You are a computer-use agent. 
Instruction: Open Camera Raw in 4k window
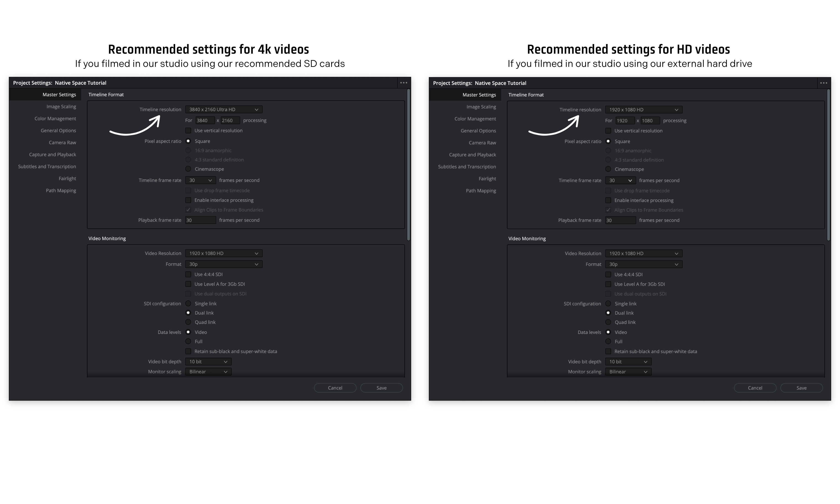63,143
